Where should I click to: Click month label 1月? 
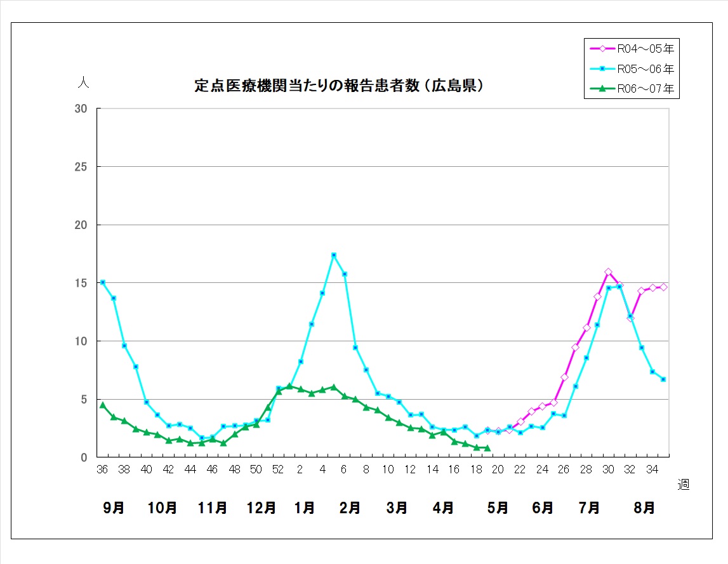304,508
